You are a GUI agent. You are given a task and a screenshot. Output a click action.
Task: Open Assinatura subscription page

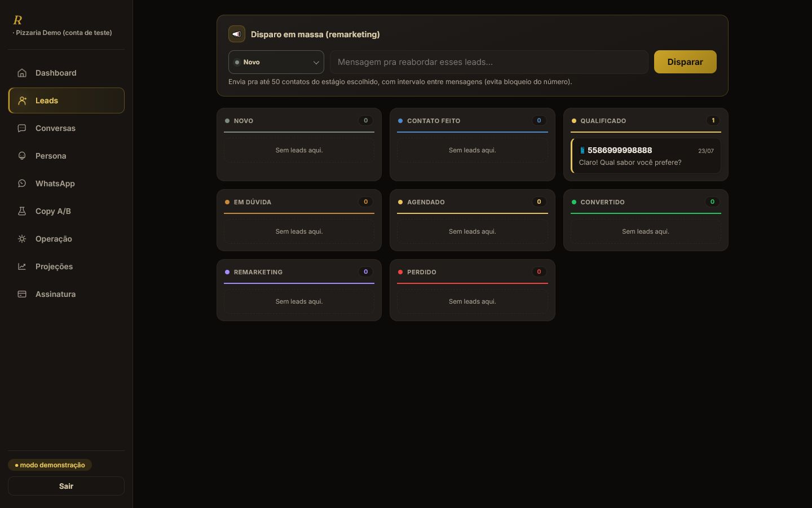(x=67, y=294)
